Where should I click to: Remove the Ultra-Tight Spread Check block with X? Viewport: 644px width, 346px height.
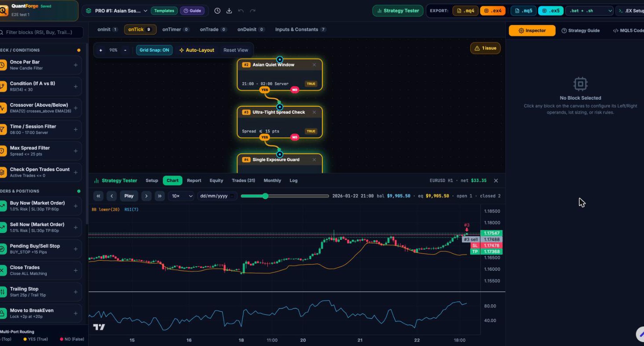pos(314,112)
